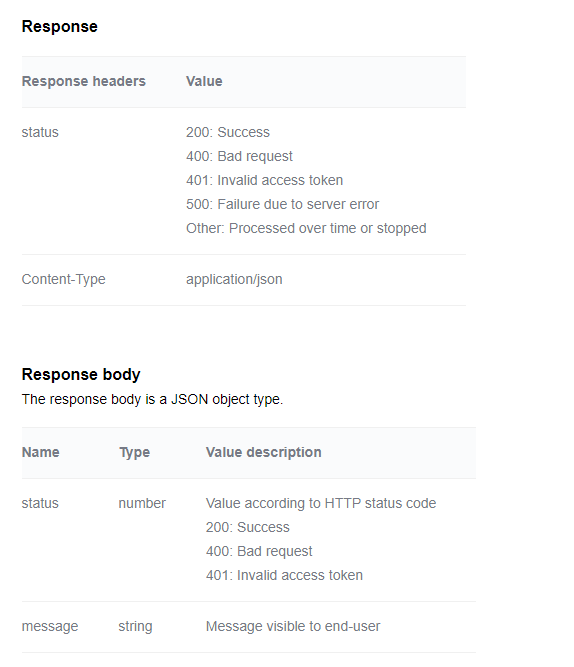This screenshot has height=667, width=574.
Task: Select the JSON object type sentence
Action: tap(152, 399)
